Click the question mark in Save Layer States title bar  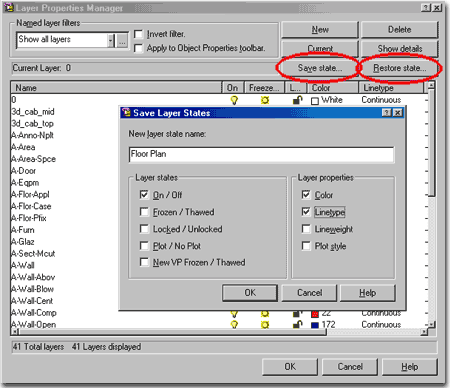pos(387,113)
